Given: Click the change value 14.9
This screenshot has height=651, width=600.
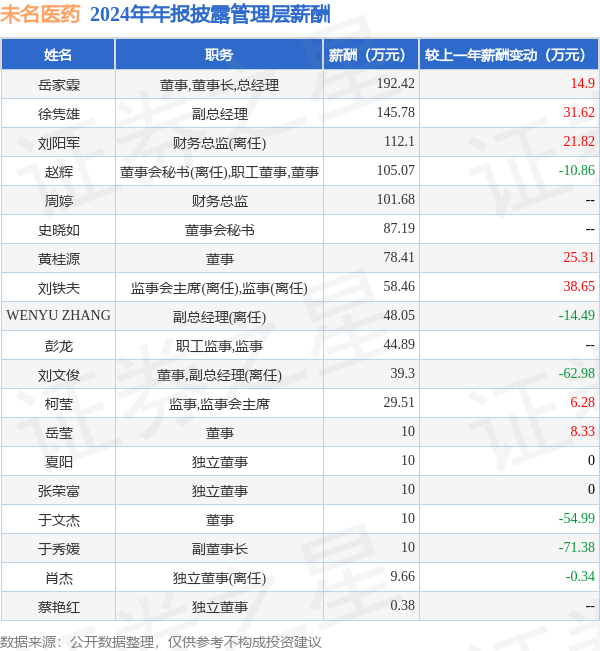Looking at the screenshot, I should point(582,83).
